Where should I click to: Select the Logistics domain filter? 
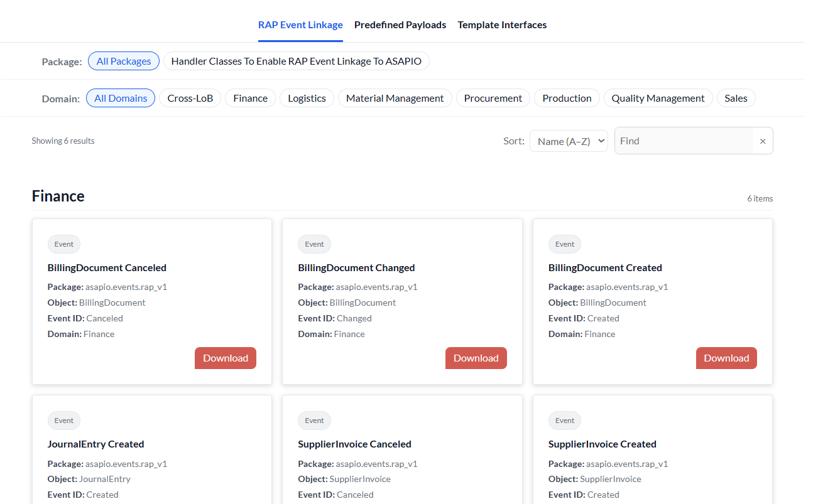[x=307, y=98]
